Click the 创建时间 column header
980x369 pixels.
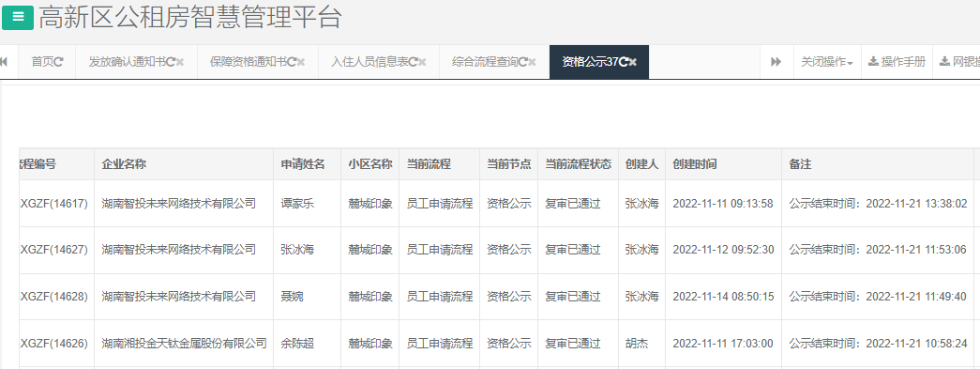(x=694, y=164)
